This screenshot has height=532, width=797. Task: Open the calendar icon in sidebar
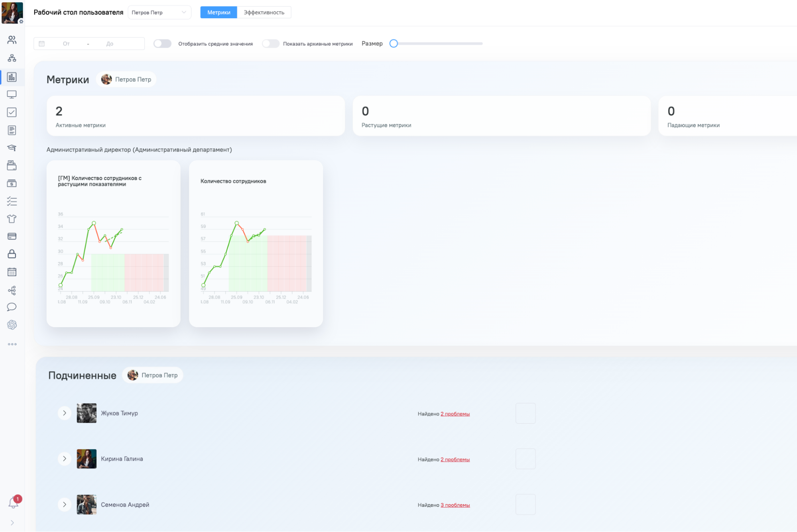[12, 272]
